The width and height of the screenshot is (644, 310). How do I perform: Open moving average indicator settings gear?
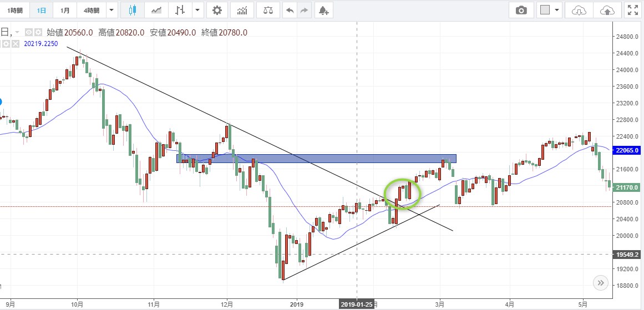click(6, 43)
